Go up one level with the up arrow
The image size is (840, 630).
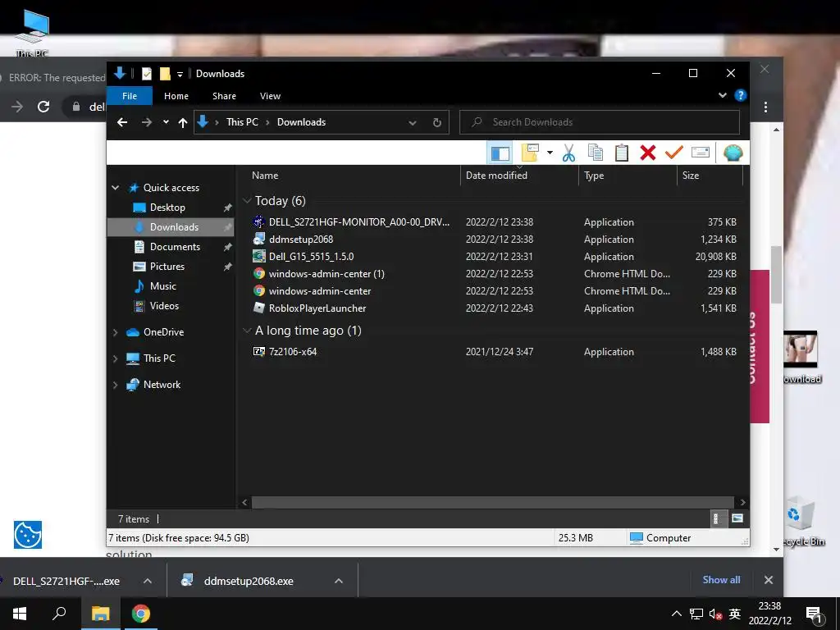tap(183, 123)
